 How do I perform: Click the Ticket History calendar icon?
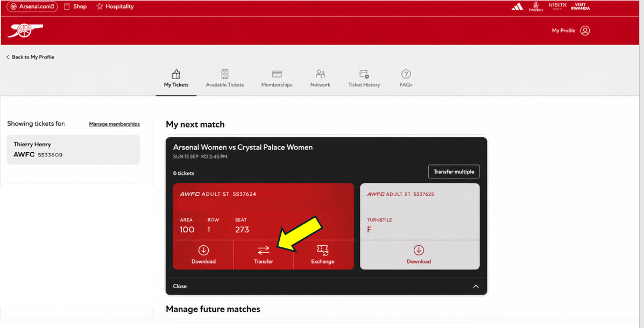point(364,74)
